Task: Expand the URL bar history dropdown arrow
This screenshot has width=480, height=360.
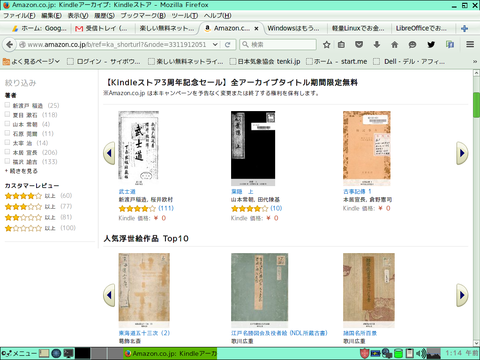Action: (x=215, y=44)
